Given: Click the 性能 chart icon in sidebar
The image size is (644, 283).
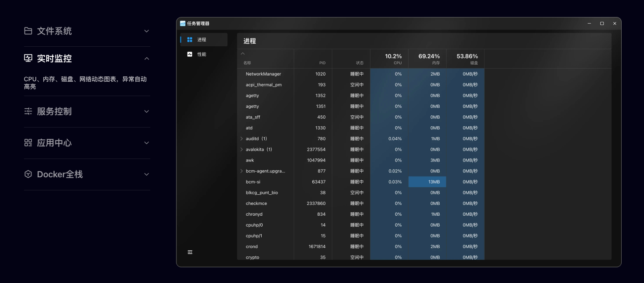Looking at the screenshot, I should coord(190,55).
